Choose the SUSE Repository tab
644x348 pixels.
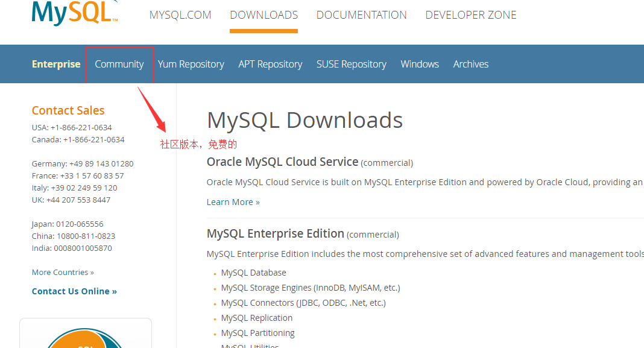(x=352, y=64)
